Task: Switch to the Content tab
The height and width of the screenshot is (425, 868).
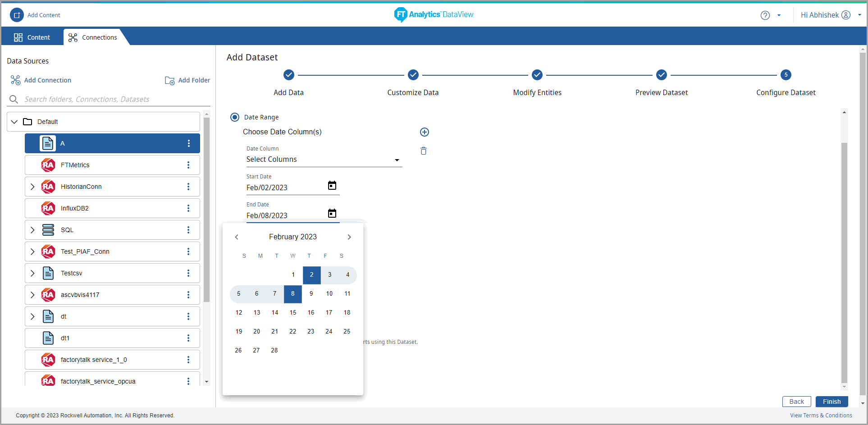Action: point(32,37)
